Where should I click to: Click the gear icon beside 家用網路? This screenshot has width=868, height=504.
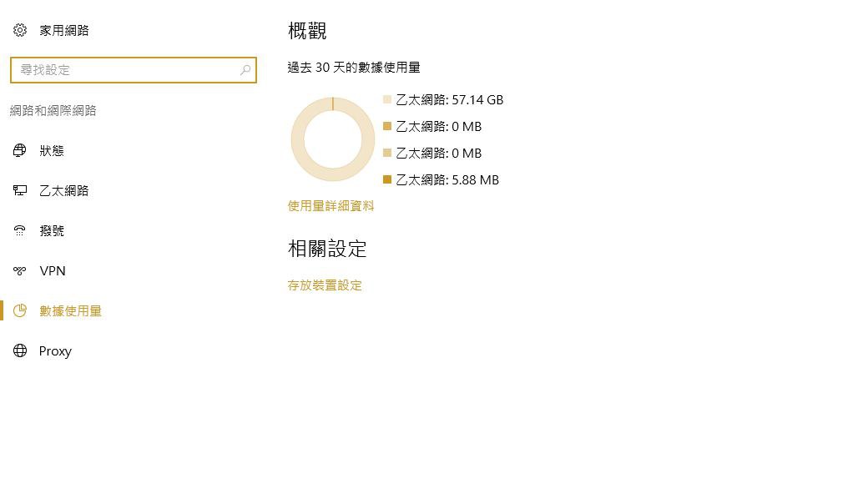click(x=20, y=31)
